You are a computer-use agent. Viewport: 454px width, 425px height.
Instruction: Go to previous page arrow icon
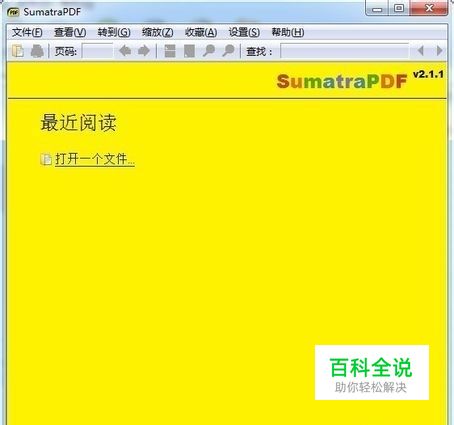(125, 51)
